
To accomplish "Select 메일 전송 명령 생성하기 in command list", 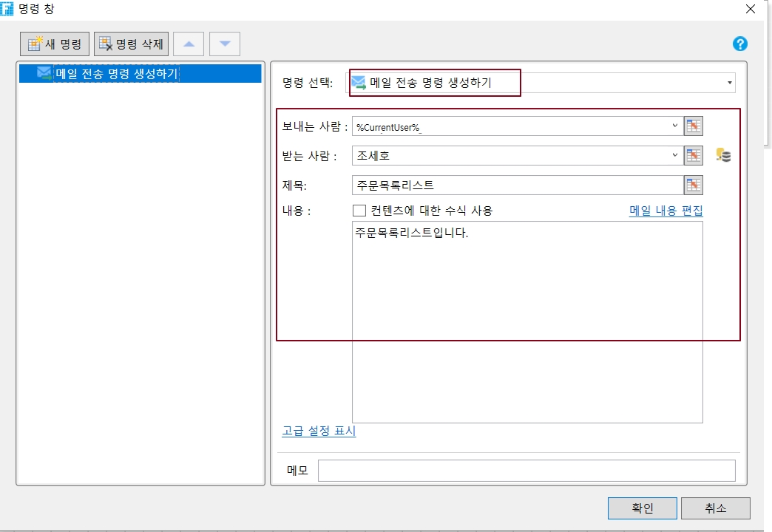I will tap(117, 73).
